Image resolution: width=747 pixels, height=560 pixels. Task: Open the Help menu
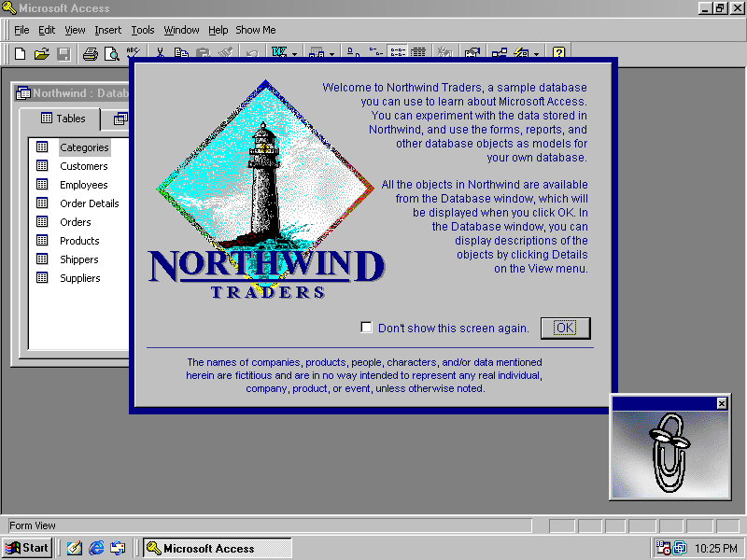(218, 30)
